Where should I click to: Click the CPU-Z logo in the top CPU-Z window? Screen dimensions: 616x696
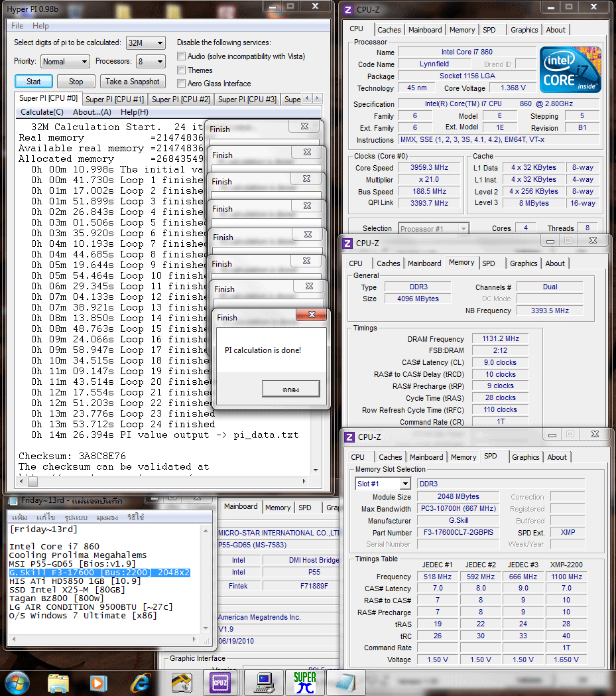click(348, 10)
